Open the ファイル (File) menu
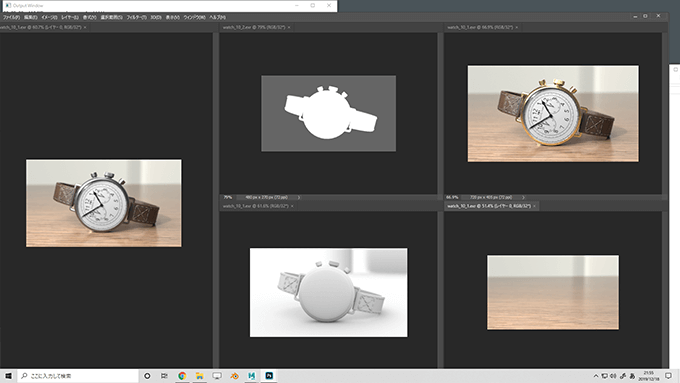Image resolution: width=680 pixels, height=383 pixels. point(12,17)
